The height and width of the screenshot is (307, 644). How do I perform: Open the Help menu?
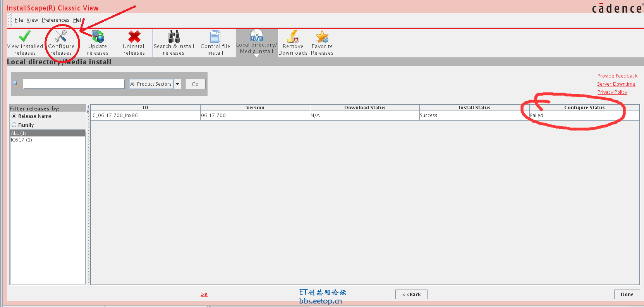pos(78,20)
